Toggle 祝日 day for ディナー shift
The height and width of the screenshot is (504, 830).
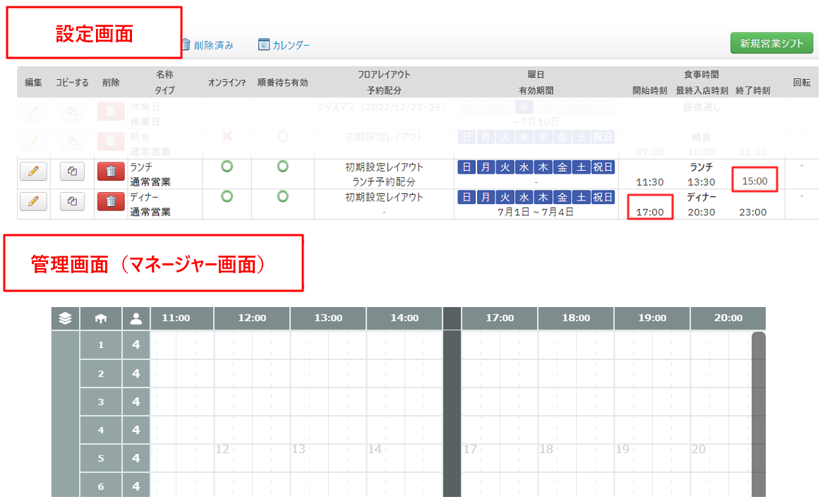coord(602,198)
